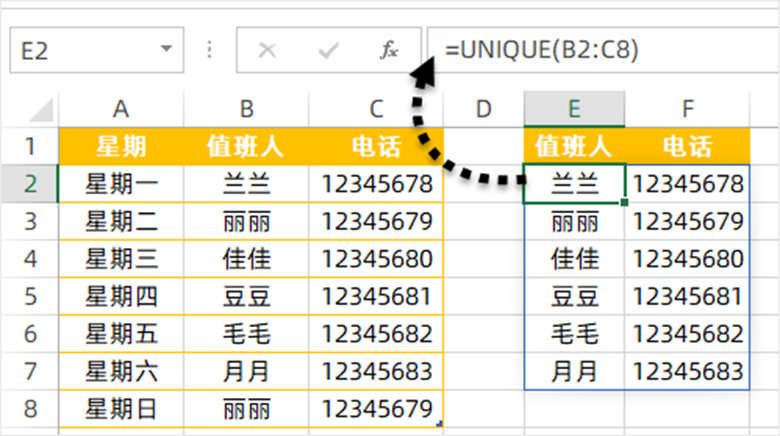
Task: Click the formula bar with UNIQUE formula
Action: (x=600, y=50)
